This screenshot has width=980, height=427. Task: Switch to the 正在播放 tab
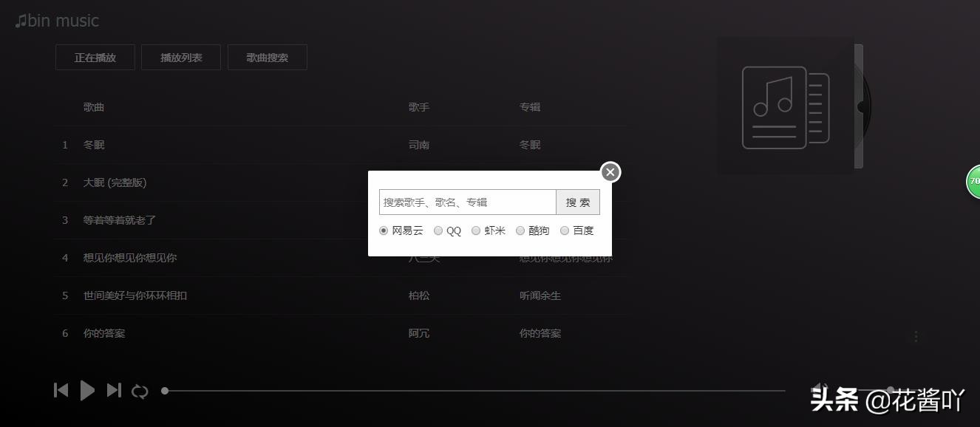(95, 57)
